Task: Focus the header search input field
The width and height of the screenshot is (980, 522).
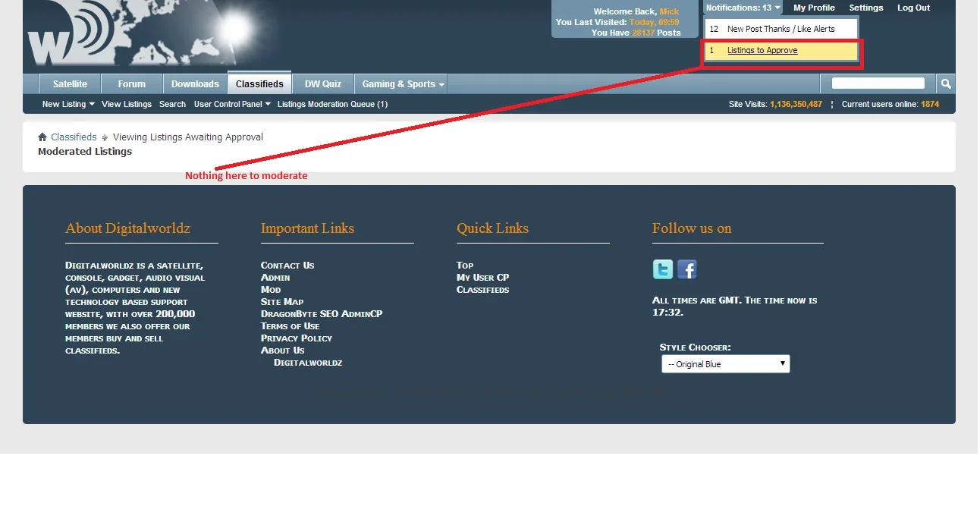Action: click(878, 83)
